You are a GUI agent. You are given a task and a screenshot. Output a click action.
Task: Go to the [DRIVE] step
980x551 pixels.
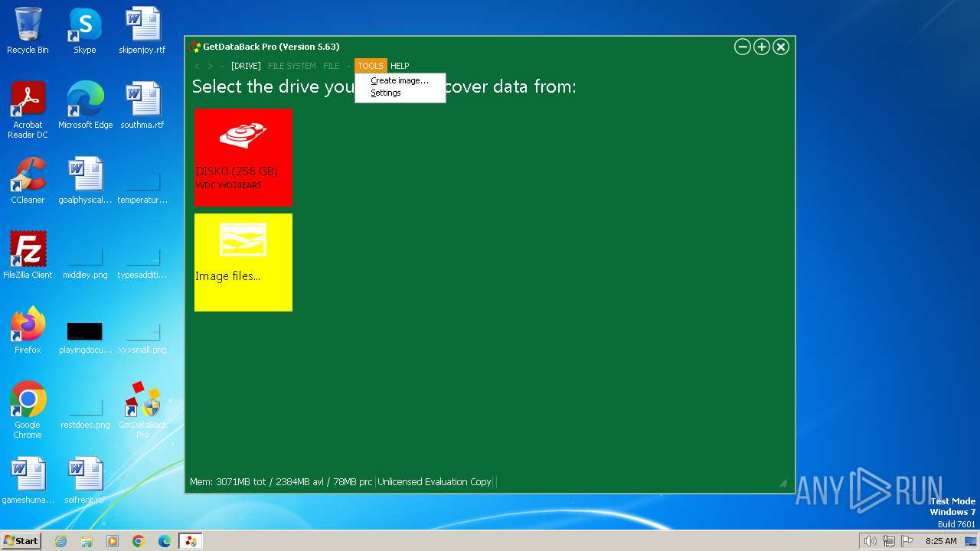[x=246, y=66]
